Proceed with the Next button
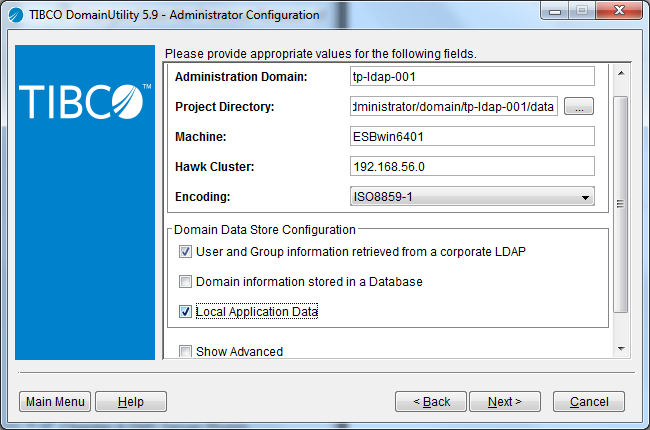This screenshot has height=430, width=650. point(504,402)
